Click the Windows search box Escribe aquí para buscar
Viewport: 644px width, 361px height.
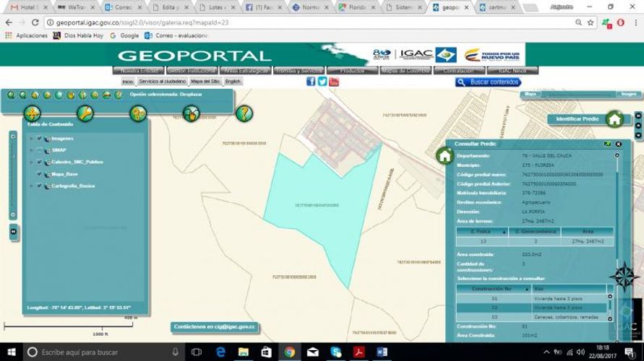[x=103, y=352]
